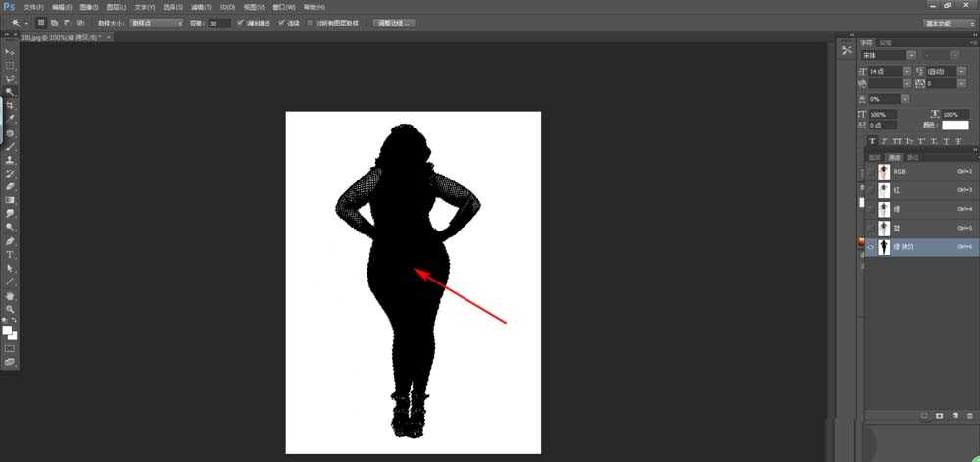This screenshot has width=980, height=462.
Task: Select the Move tool in toolbar
Action: tap(10, 52)
